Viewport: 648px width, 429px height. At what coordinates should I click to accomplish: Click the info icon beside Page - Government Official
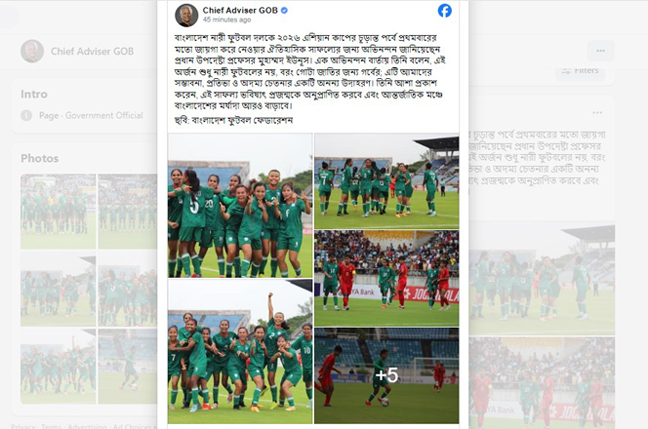[x=26, y=115]
